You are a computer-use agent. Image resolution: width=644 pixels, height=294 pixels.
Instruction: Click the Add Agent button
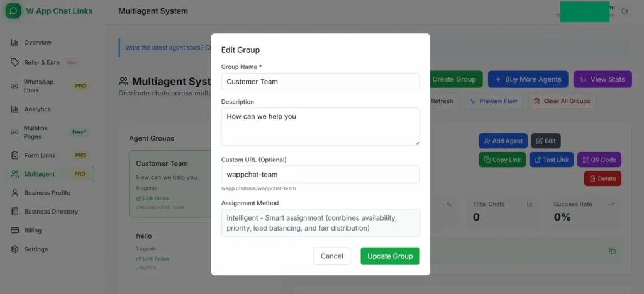[502, 141]
